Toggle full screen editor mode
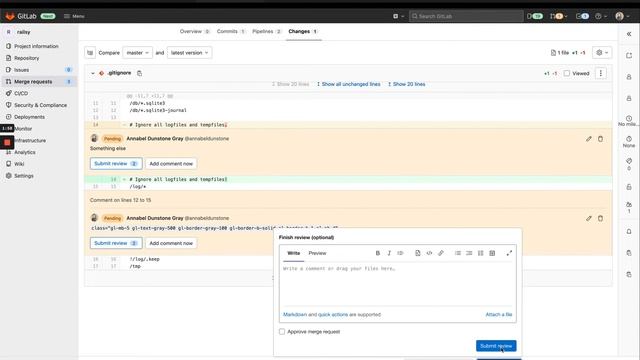 509,253
